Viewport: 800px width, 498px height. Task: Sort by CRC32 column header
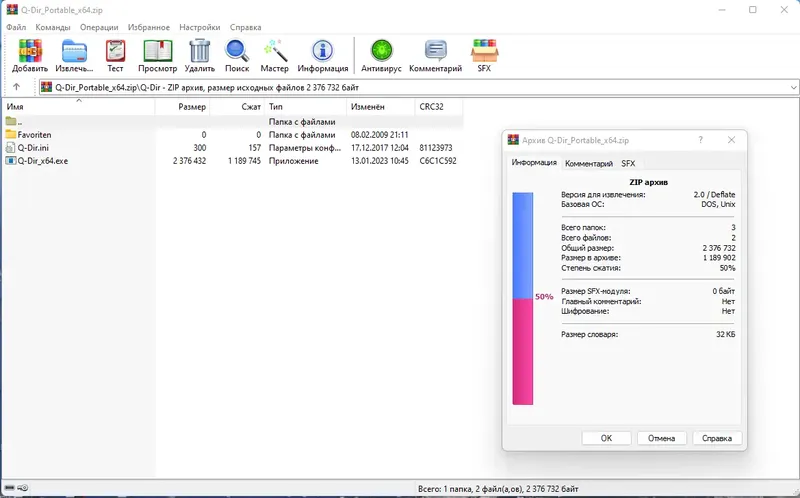pyautogui.click(x=439, y=107)
